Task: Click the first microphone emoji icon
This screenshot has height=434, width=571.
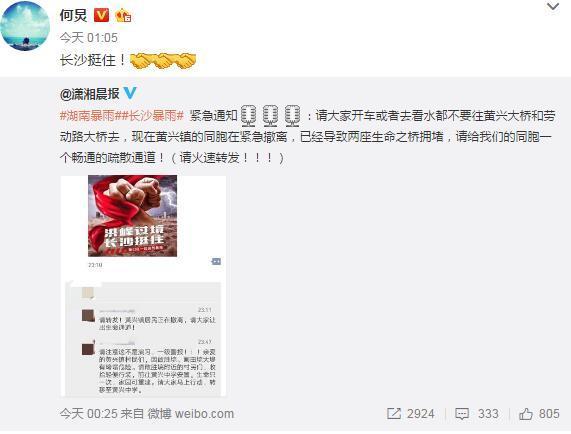Action: click(x=249, y=115)
